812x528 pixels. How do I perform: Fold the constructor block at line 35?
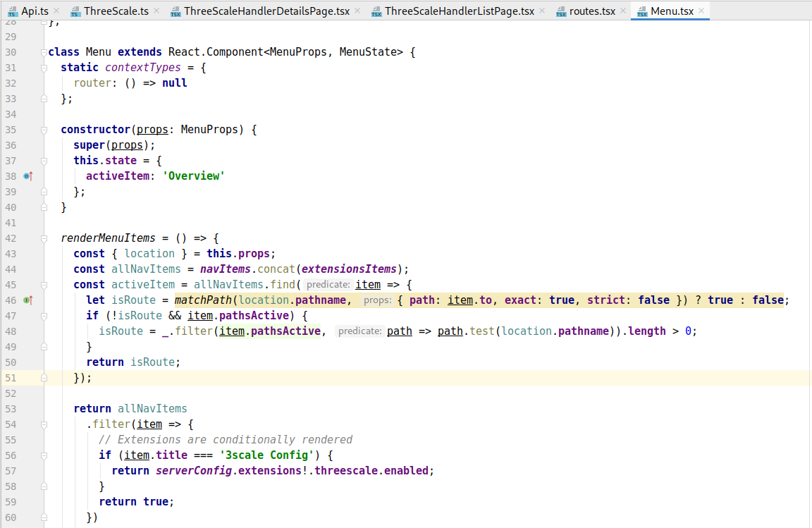44,130
